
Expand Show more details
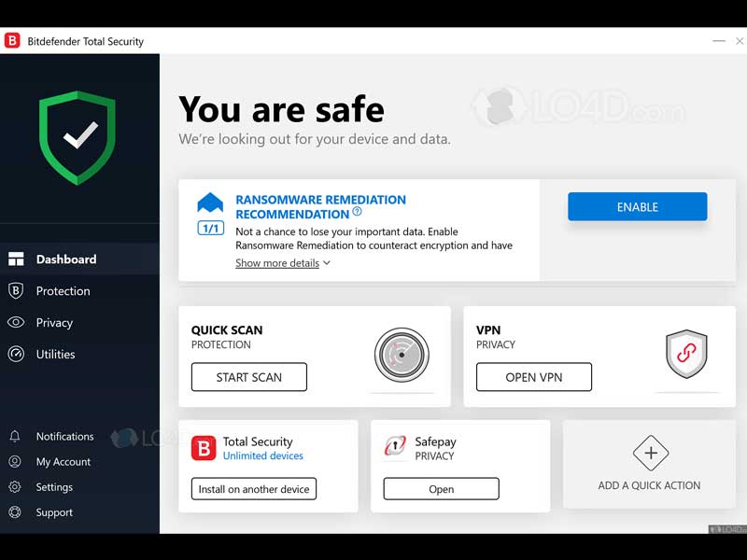click(x=282, y=263)
